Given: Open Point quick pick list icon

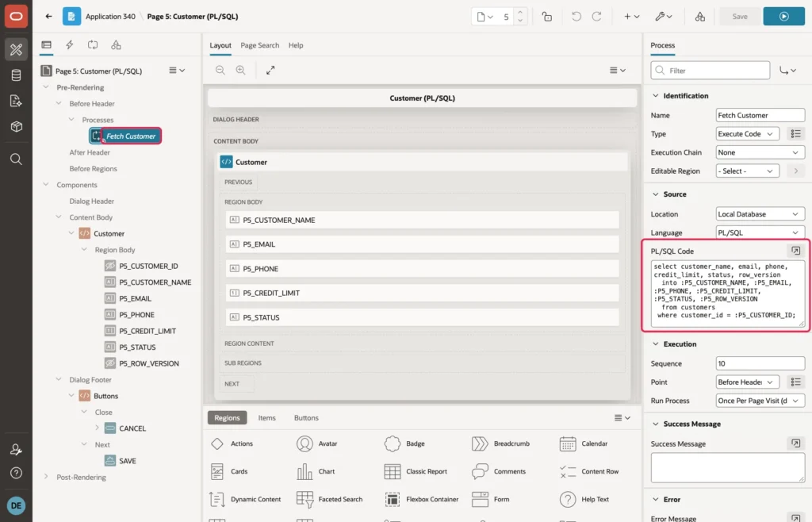Looking at the screenshot, I should [x=795, y=382].
